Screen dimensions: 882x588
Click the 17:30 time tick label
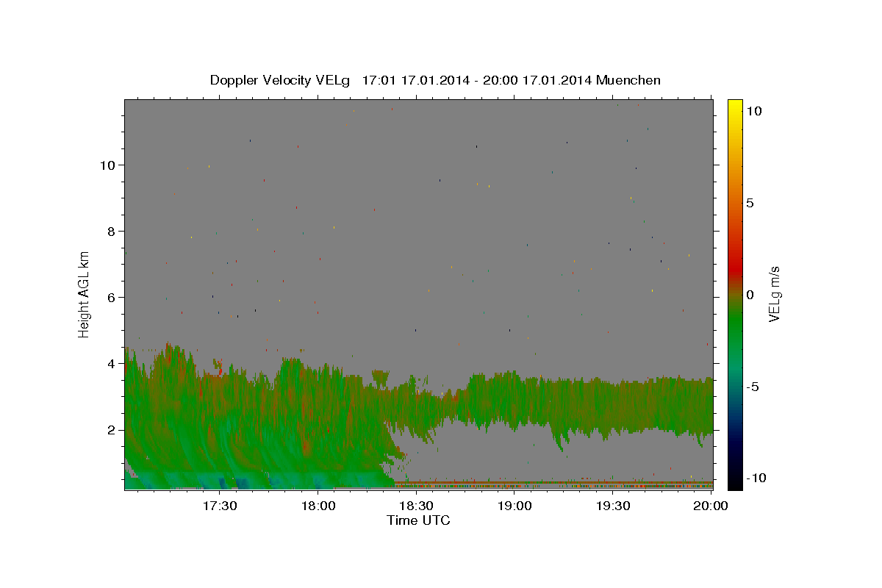point(220,506)
